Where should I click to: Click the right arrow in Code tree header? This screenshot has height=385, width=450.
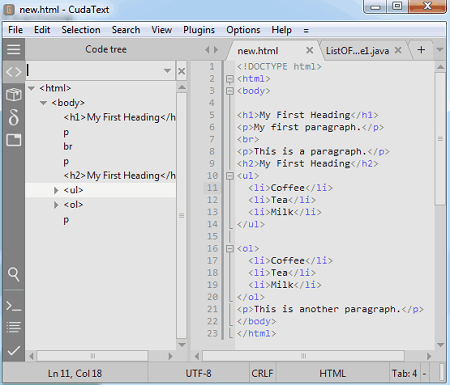coord(216,50)
